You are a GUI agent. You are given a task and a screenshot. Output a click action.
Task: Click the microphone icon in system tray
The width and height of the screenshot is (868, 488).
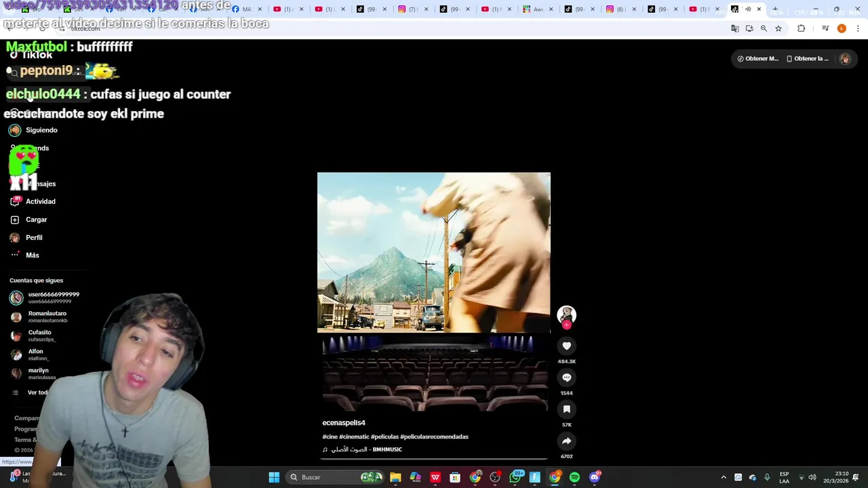[767, 477]
